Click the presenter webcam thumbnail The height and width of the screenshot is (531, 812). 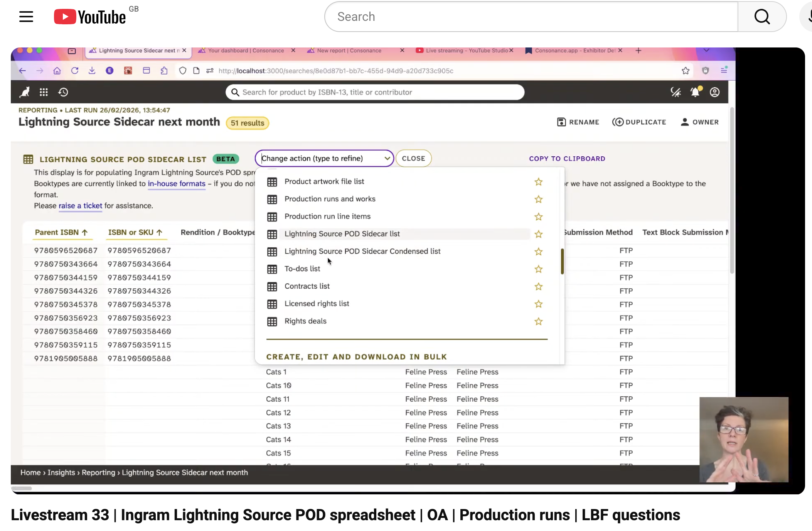[744, 440]
